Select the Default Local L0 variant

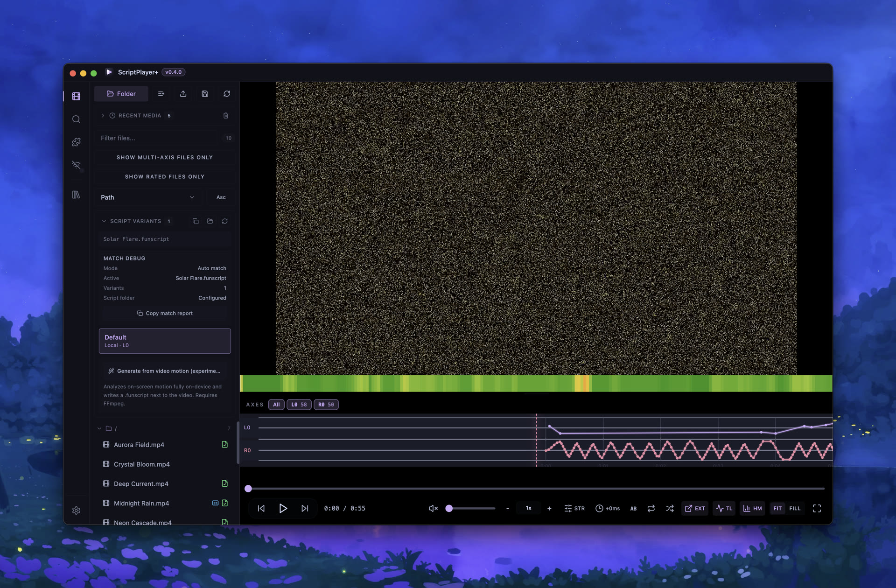(165, 341)
